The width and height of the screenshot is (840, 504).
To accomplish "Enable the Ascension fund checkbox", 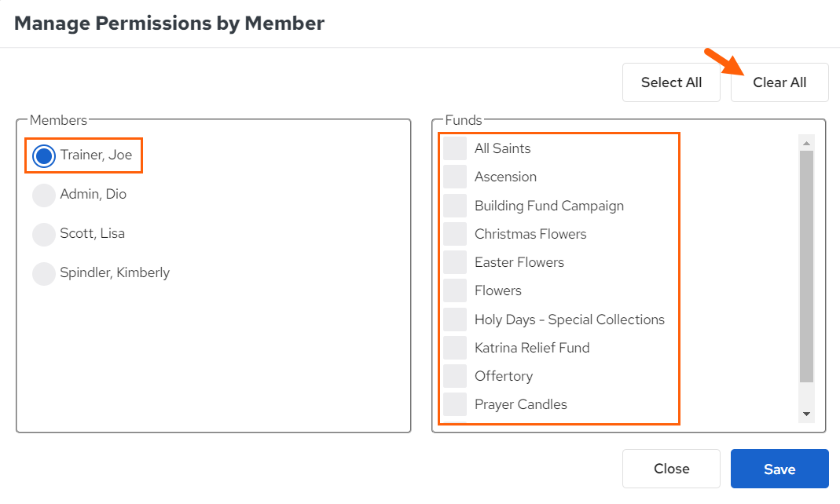I will (455, 177).
